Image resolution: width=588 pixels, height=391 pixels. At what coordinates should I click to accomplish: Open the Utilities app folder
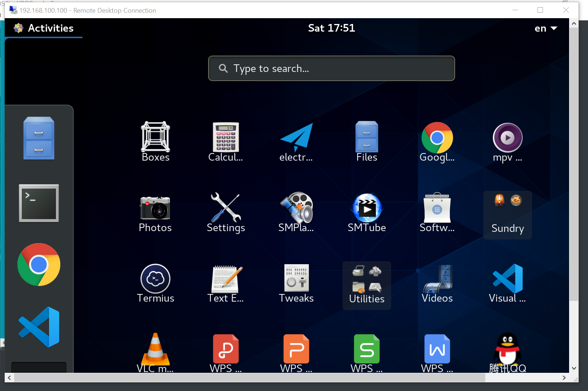366,285
